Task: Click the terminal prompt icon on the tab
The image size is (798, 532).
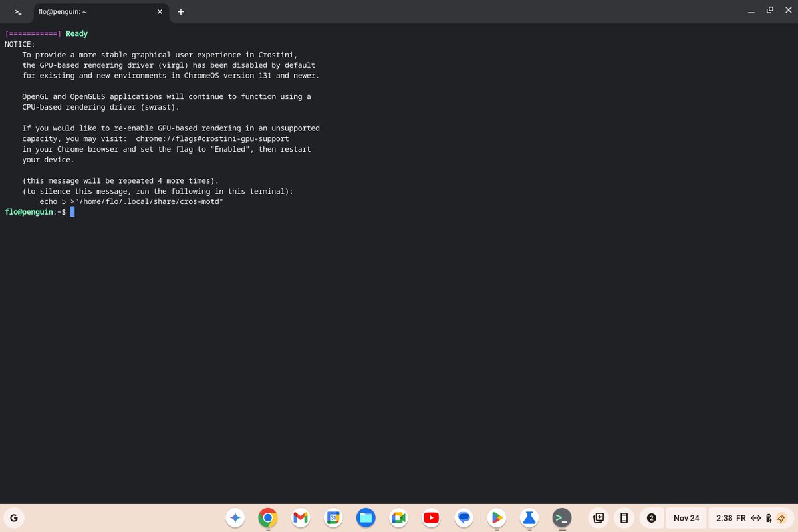Action: tap(19, 12)
